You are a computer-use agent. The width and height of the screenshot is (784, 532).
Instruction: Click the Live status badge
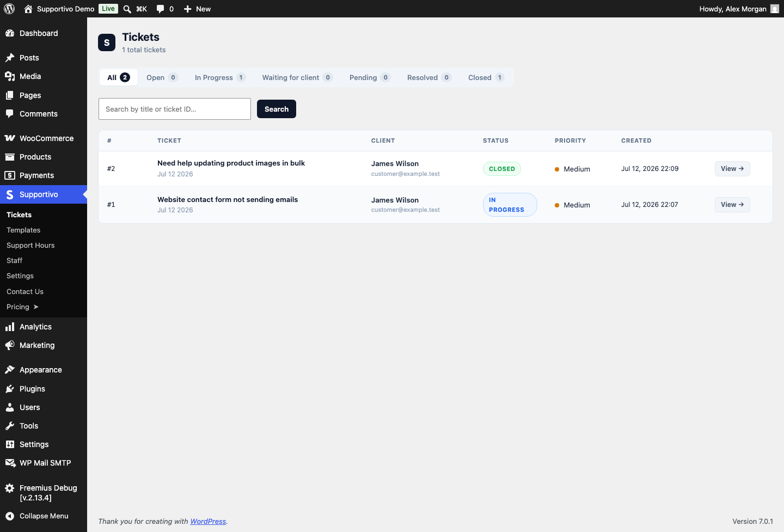click(108, 9)
